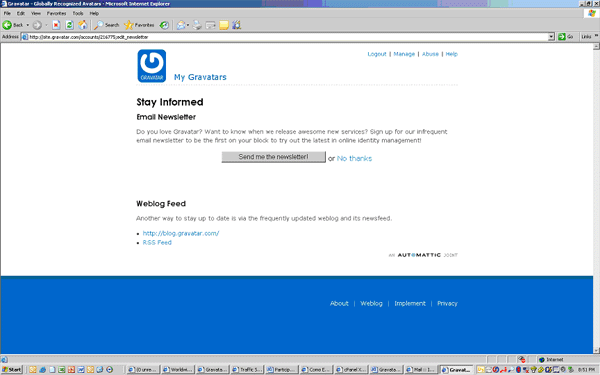Click Send me the newsletter! button

tap(274, 157)
